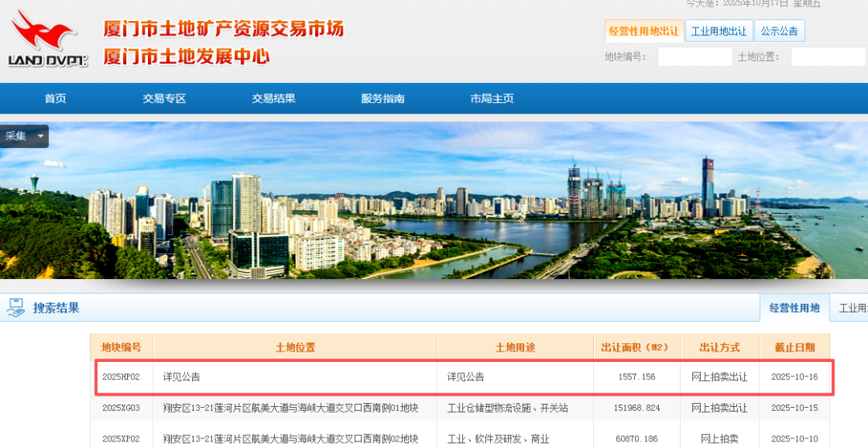This screenshot has width=868, height=448.
Task: Open the 2025XP02 parcel entry
Action: 121,438
